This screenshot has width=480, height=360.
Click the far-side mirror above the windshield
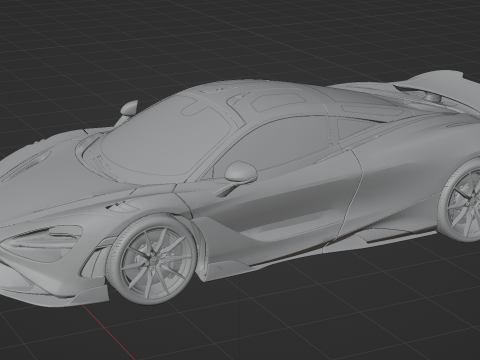pyautogui.click(x=129, y=108)
